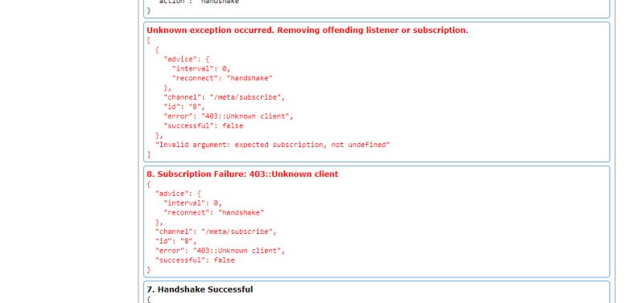Image resolution: width=644 pixels, height=303 pixels.
Task: Click "successful": false in Unknown exception block
Action: point(204,126)
